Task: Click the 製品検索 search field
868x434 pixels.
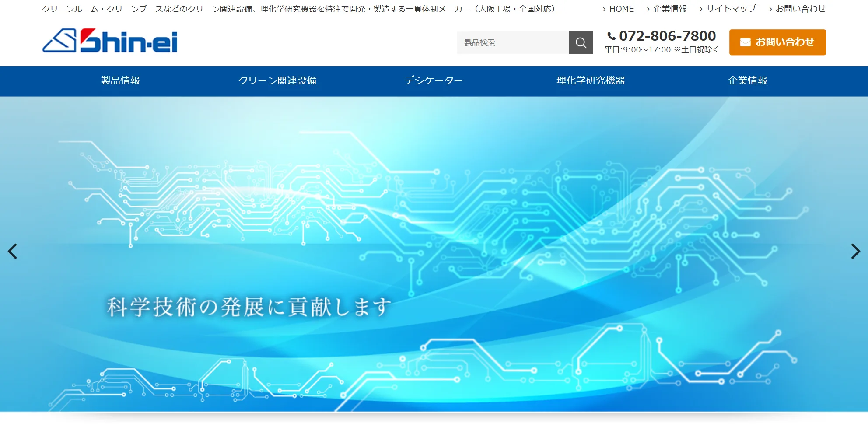Action: (x=513, y=42)
